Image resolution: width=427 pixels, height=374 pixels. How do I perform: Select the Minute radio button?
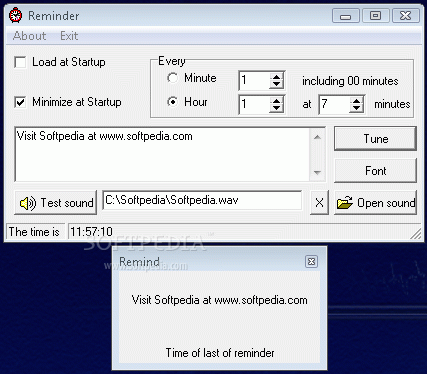172,78
